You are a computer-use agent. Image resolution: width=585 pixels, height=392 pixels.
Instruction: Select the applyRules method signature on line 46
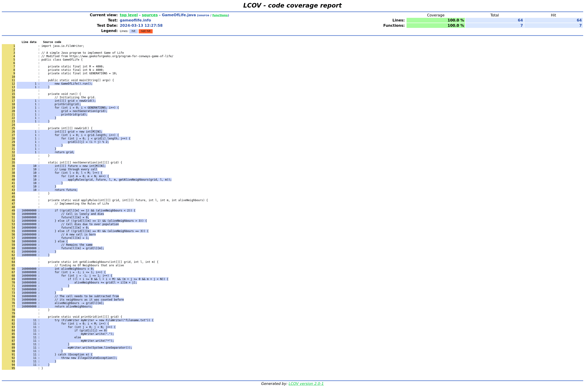tap(128, 200)
